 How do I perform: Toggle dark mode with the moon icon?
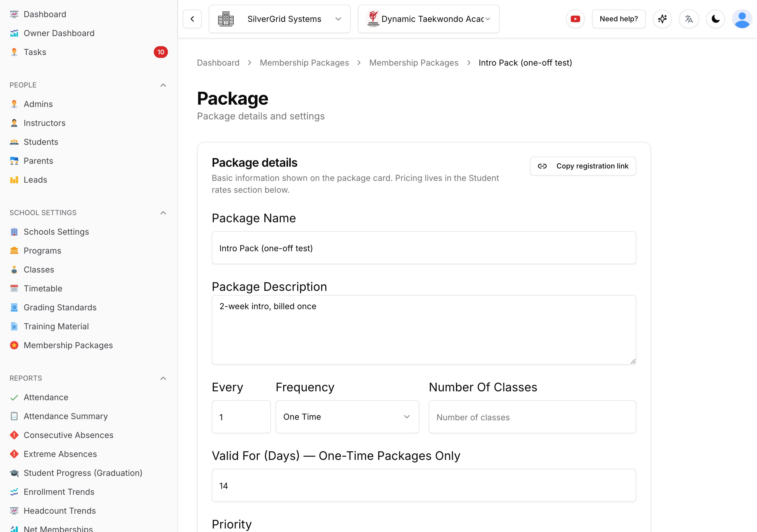(716, 19)
